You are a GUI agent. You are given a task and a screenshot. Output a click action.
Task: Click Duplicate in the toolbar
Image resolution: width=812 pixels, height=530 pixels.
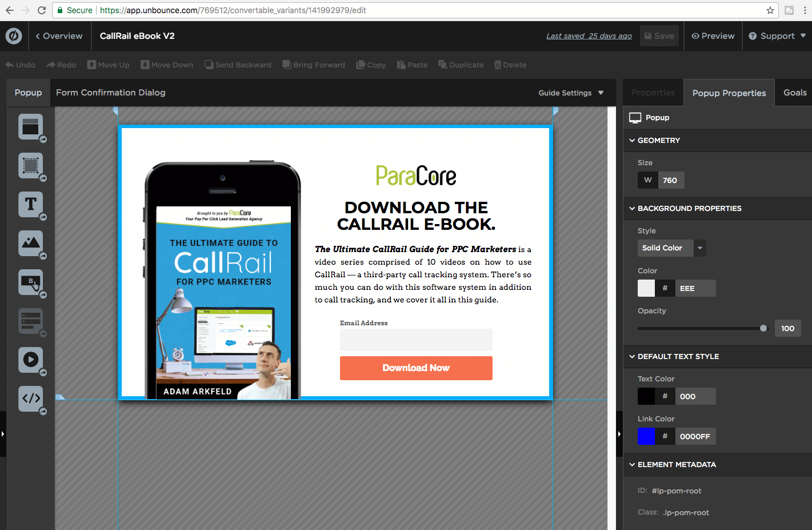click(461, 65)
